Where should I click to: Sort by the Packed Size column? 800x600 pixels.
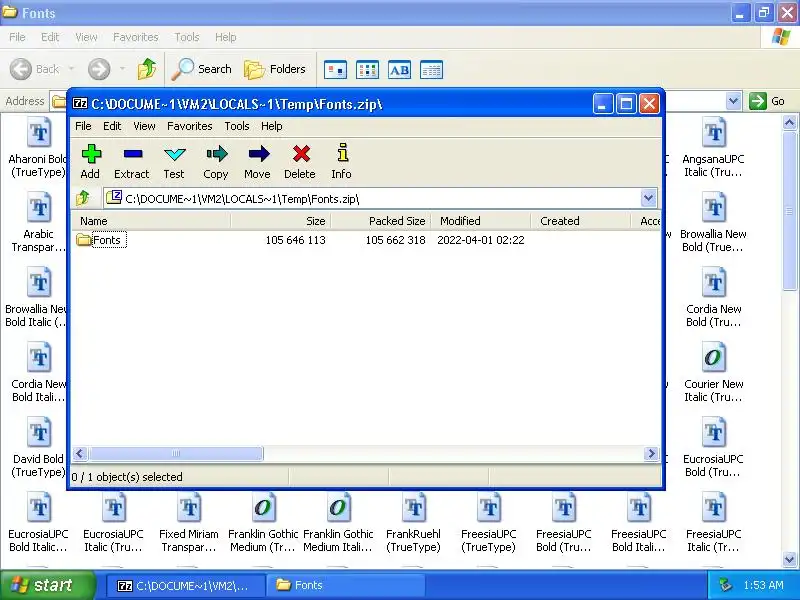coord(381,221)
